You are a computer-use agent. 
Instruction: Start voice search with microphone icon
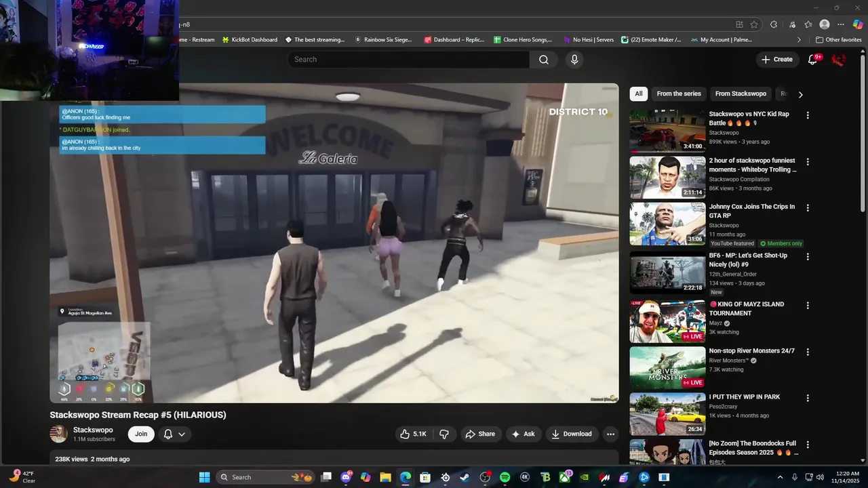pos(574,60)
